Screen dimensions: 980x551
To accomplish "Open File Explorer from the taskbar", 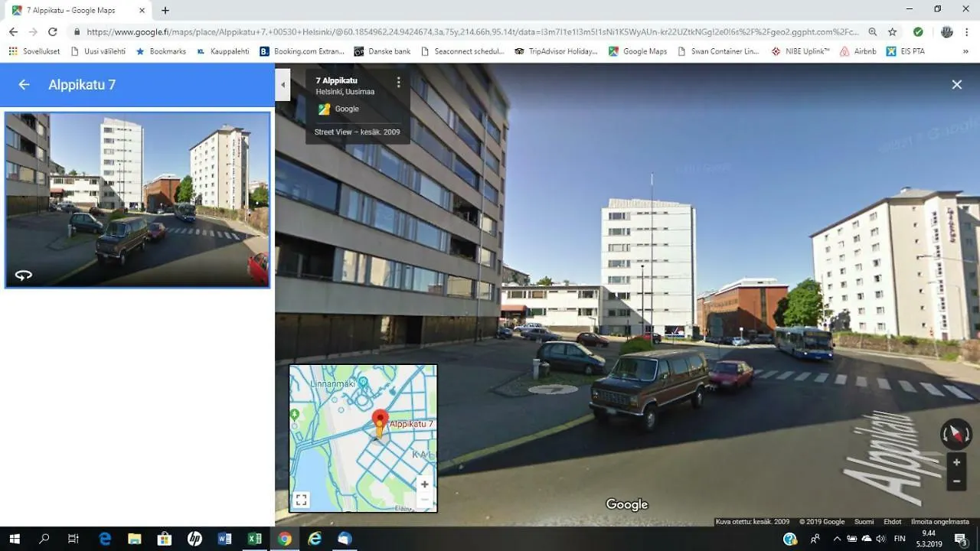I will pyautogui.click(x=135, y=539).
